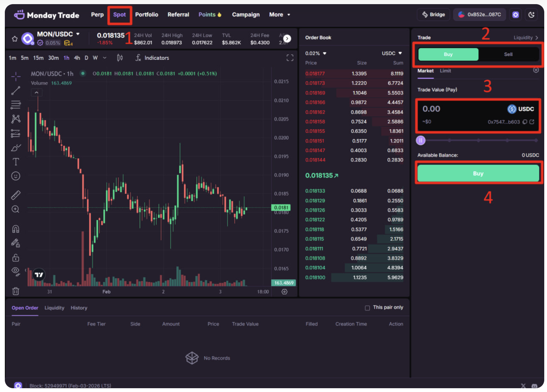Select the trend line drawing tool
The image size is (547, 392).
tap(16, 90)
